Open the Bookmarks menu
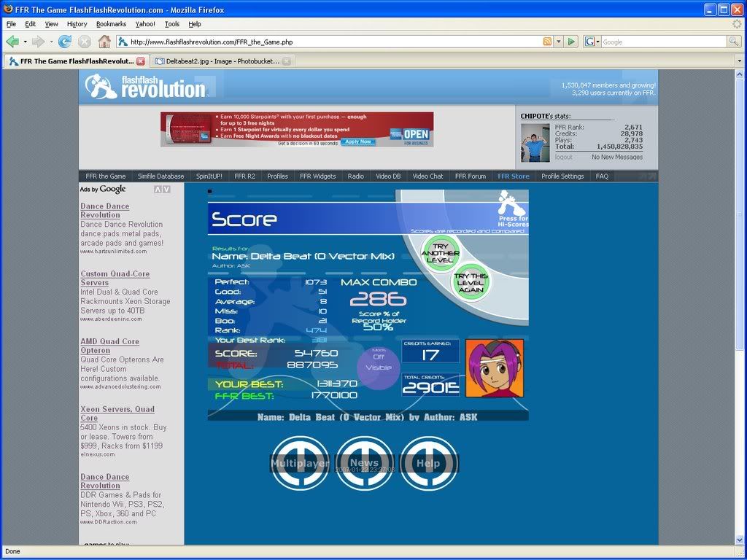This screenshot has height=560, width=747. point(111,23)
